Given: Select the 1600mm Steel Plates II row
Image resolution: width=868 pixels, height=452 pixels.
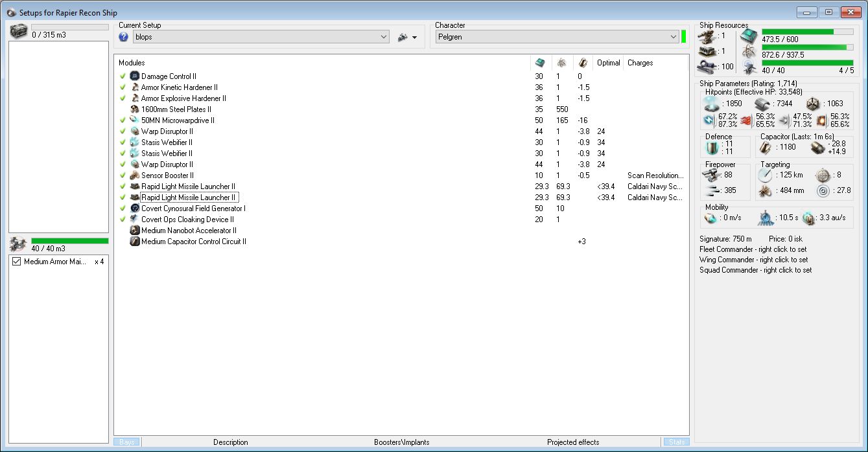Looking at the screenshot, I should tap(401, 109).
